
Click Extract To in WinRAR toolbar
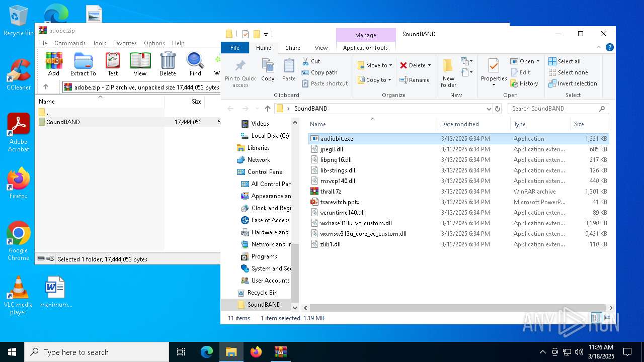click(x=83, y=64)
